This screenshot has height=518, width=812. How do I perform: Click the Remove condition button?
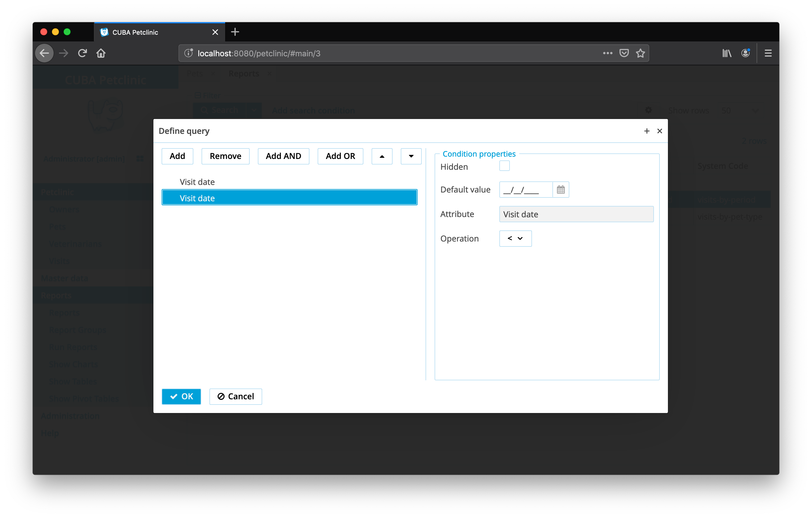pyautogui.click(x=225, y=156)
